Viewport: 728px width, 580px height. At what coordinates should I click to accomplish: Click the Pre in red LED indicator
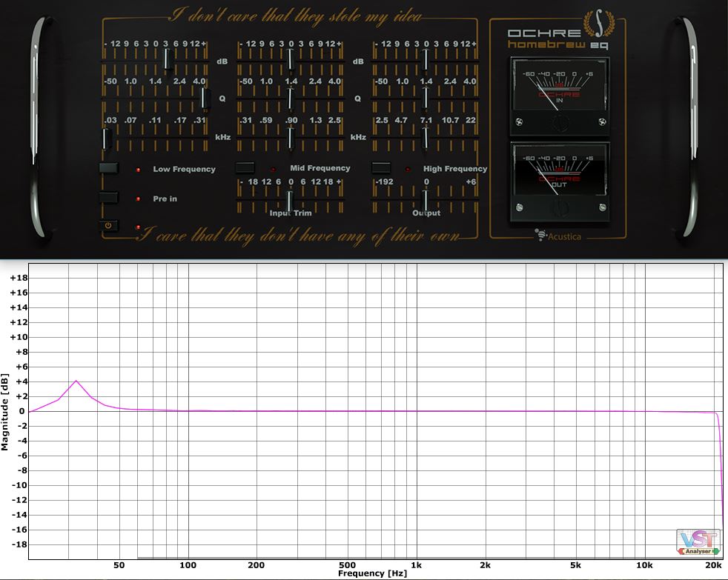tap(139, 199)
